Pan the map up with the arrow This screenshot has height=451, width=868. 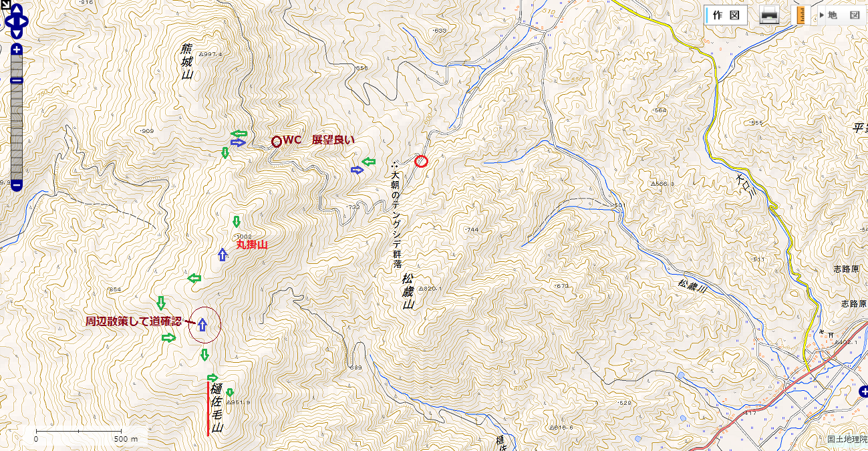coord(17,11)
